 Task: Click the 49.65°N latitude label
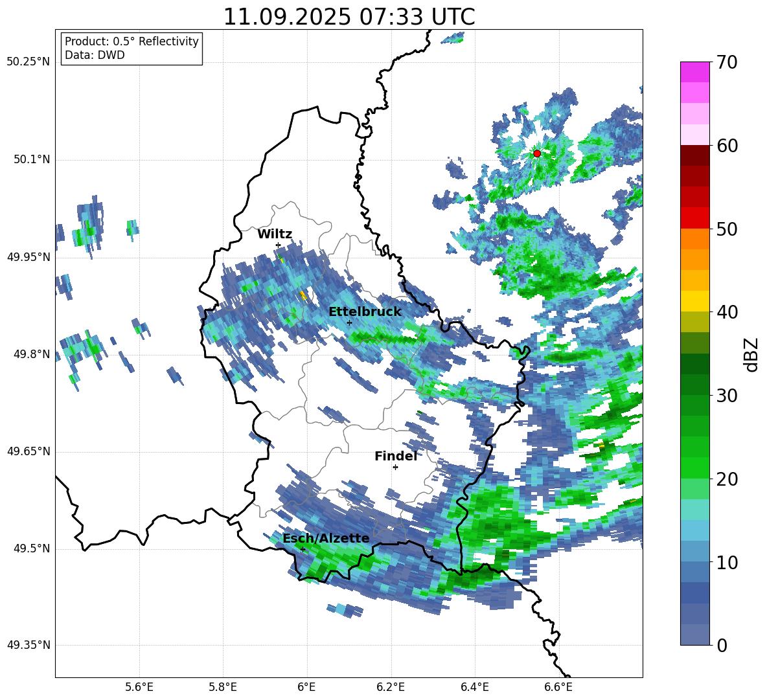(x=29, y=451)
